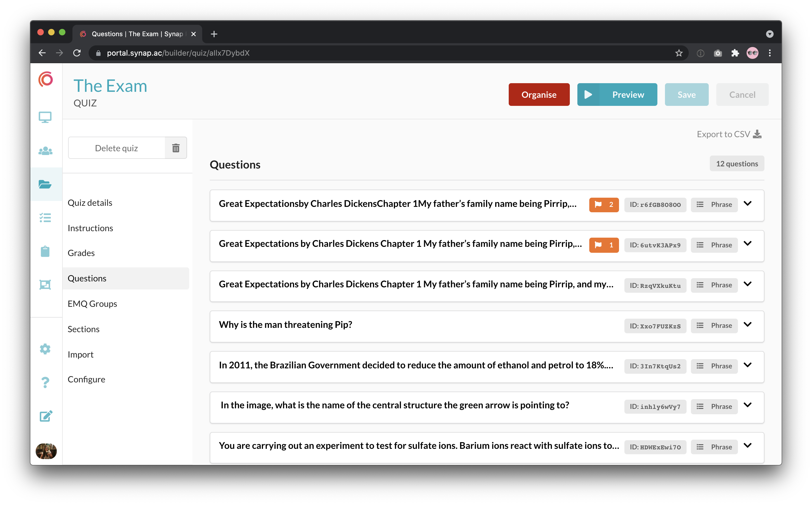This screenshot has width=812, height=505.
Task: Expand the 'Why is the man threatening Pip?' question
Action: click(748, 325)
